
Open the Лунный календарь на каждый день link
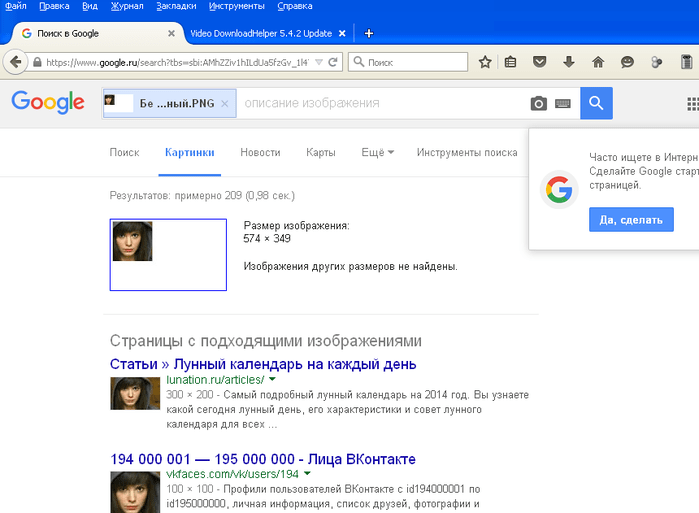click(x=263, y=364)
